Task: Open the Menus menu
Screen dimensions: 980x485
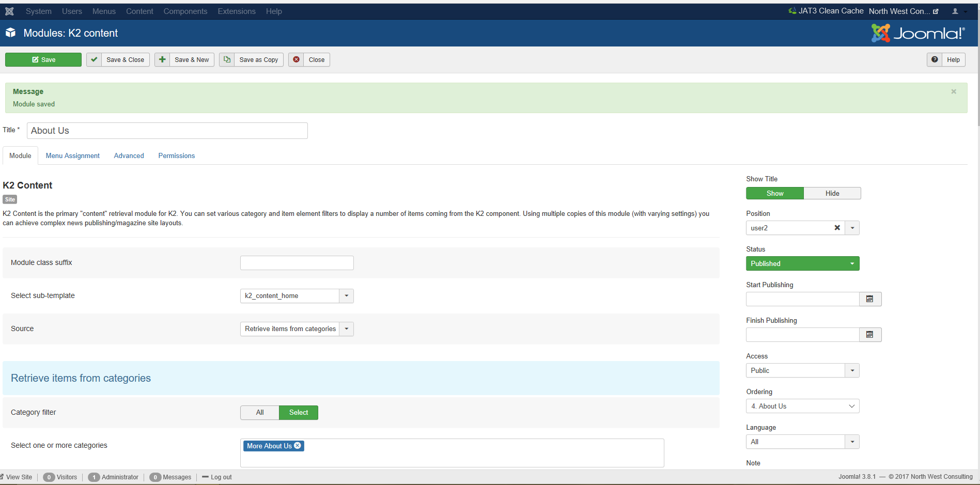Action: tap(104, 11)
